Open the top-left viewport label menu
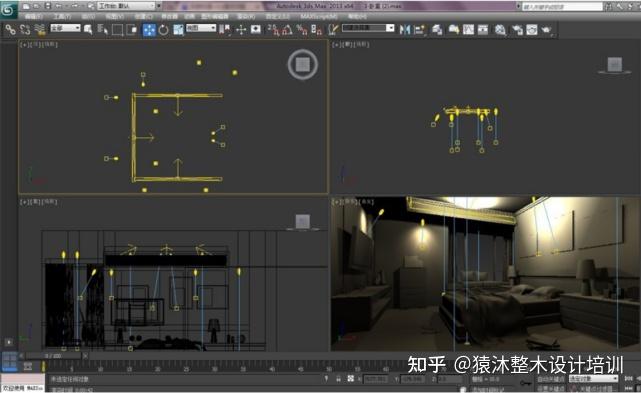 (39, 44)
